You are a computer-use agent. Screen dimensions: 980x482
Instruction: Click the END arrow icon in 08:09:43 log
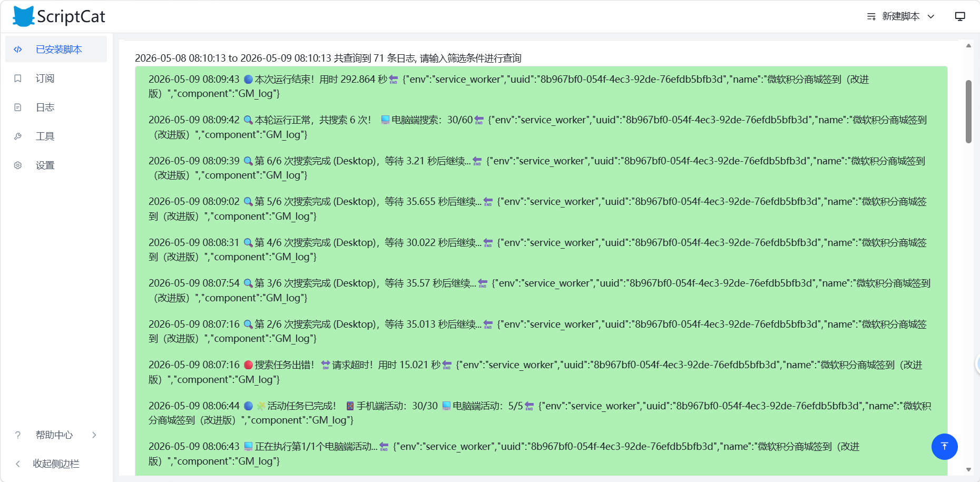[x=394, y=80]
